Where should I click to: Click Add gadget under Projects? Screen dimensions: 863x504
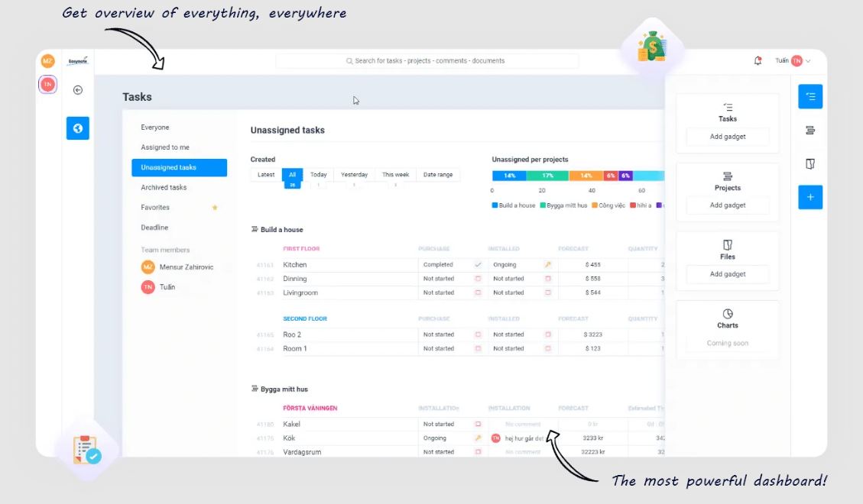[727, 205]
